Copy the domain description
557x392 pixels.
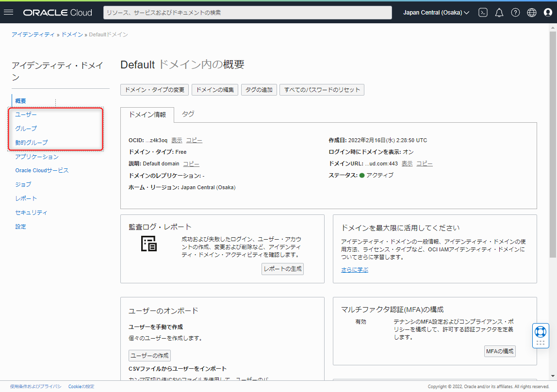(191, 163)
